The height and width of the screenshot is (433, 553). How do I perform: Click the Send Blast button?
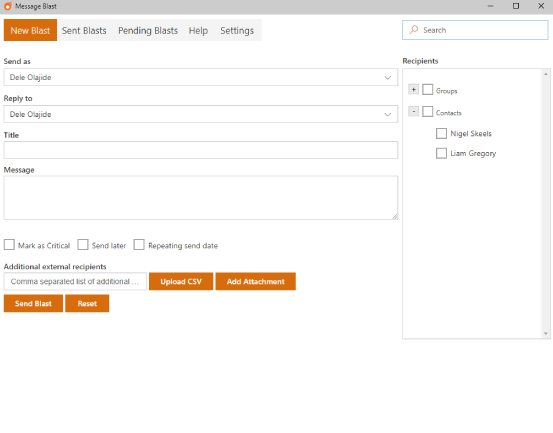(33, 304)
